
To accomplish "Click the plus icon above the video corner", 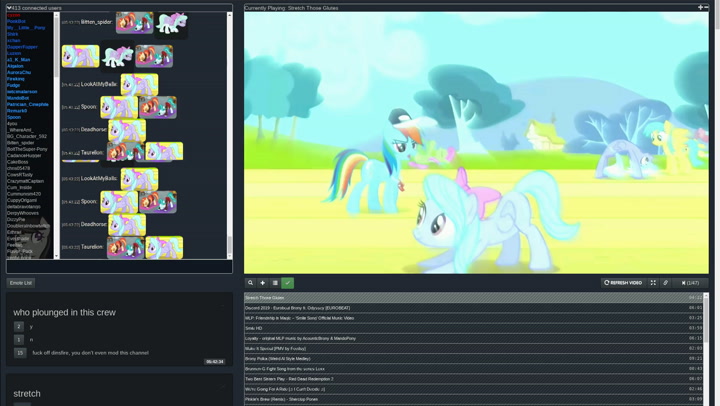I will click(x=700, y=7).
